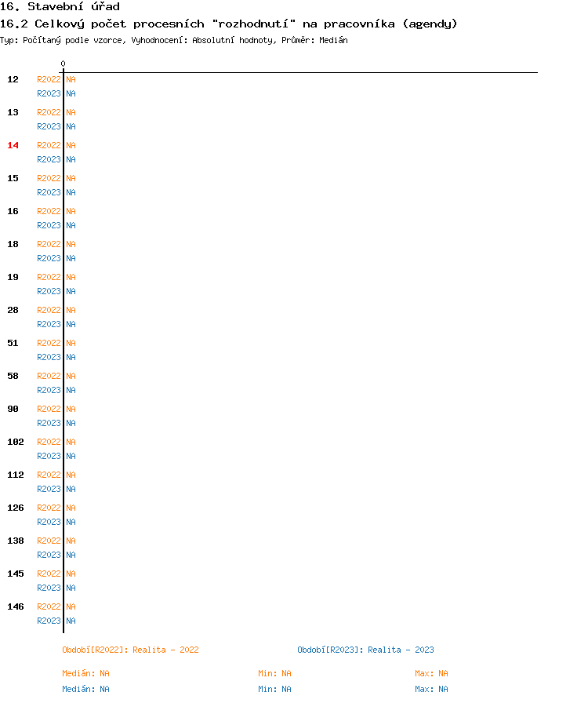Click the R2023 label for row 138
The width and height of the screenshot is (588, 703).
(49, 555)
